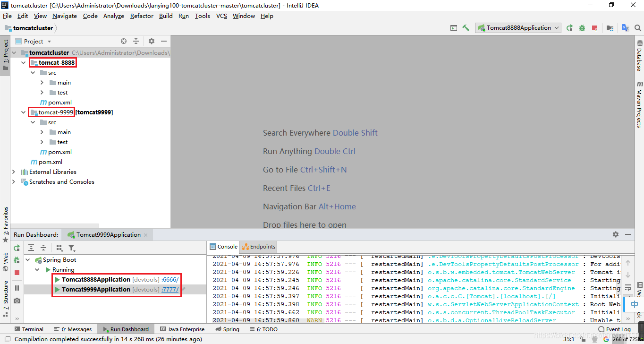Toggle the 1: Project tool window
This screenshot has width=644, height=344.
tap(5, 55)
